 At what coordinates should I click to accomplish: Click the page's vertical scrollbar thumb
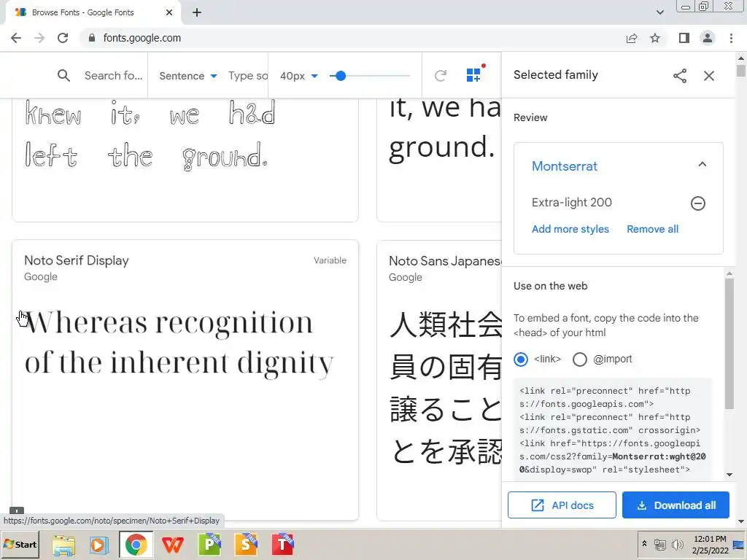tap(741, 71)
